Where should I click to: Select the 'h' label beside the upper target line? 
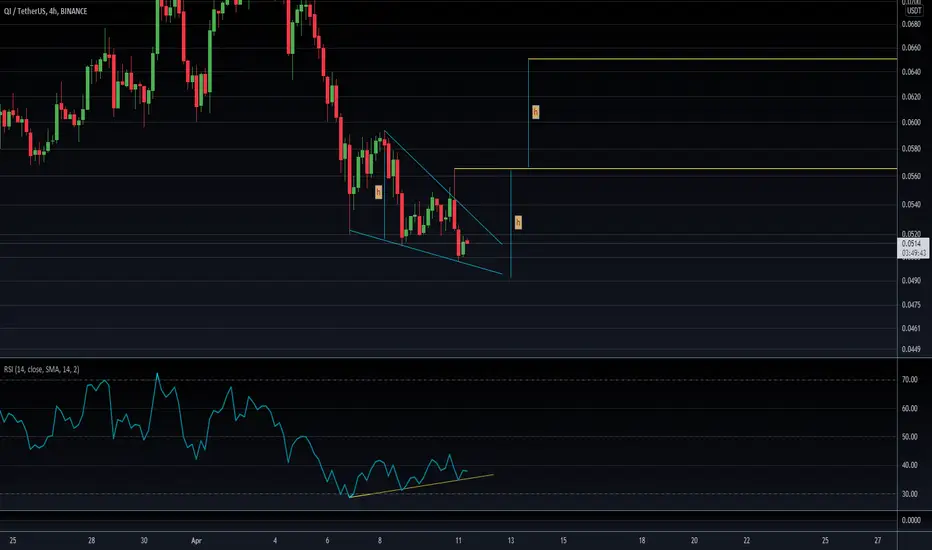coord(536,112)
